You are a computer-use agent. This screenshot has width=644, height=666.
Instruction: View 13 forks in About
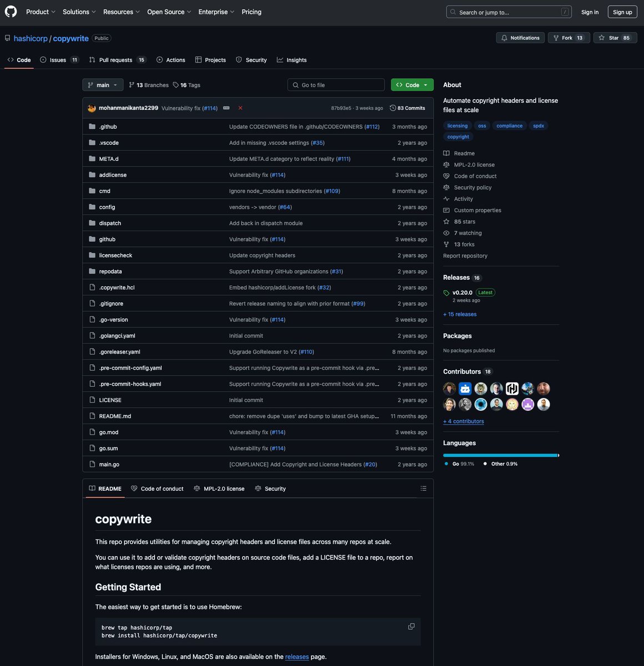click(x=459, y=244)
